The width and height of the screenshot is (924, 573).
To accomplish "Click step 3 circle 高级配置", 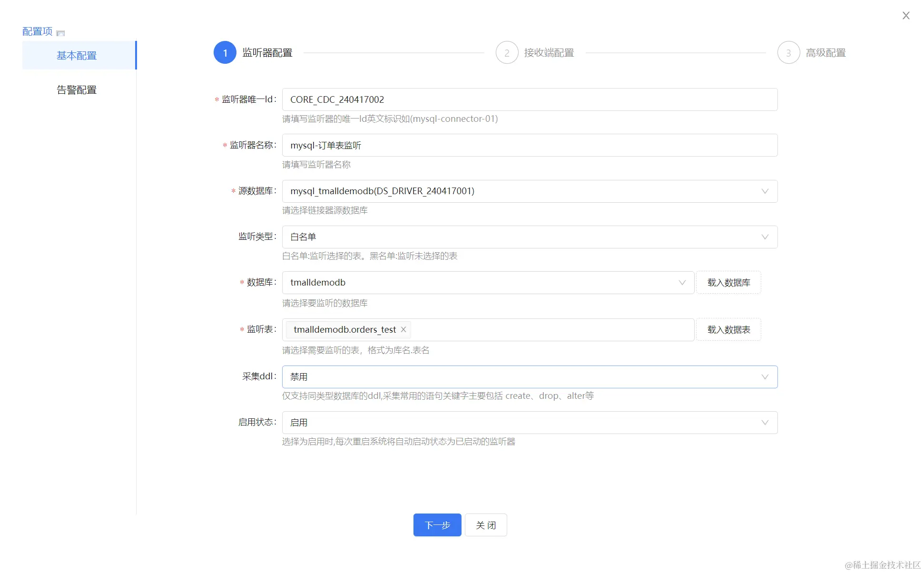I will tap(788, 53).
